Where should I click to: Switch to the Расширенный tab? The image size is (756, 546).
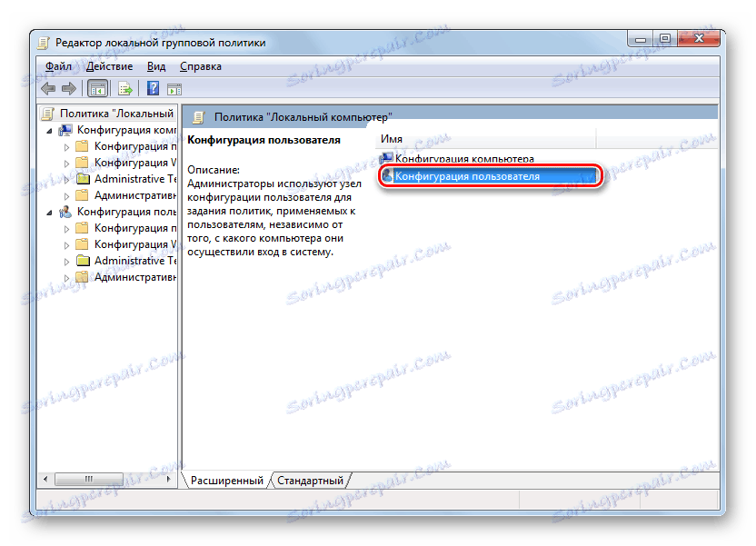click(x=226, y=481)
